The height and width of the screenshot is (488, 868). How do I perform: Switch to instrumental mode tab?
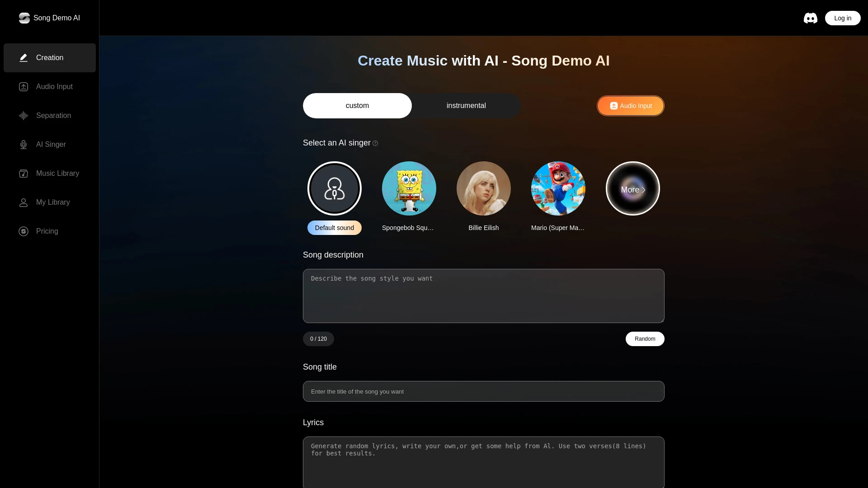pos(466,105)
